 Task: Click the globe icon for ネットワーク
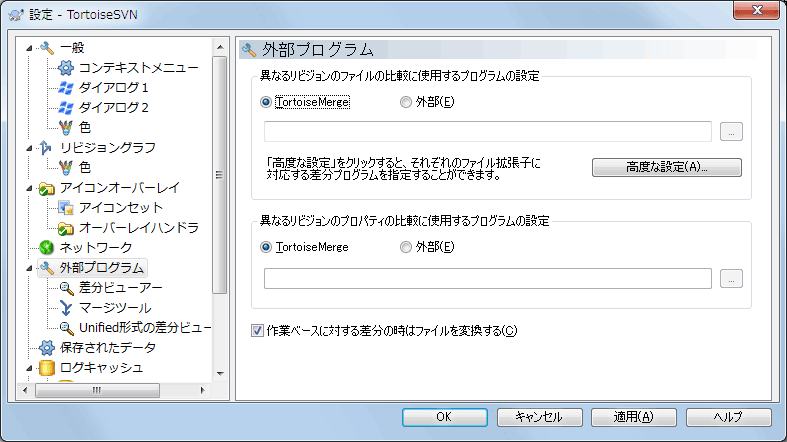pyautogui.click(x=46, y=247)
